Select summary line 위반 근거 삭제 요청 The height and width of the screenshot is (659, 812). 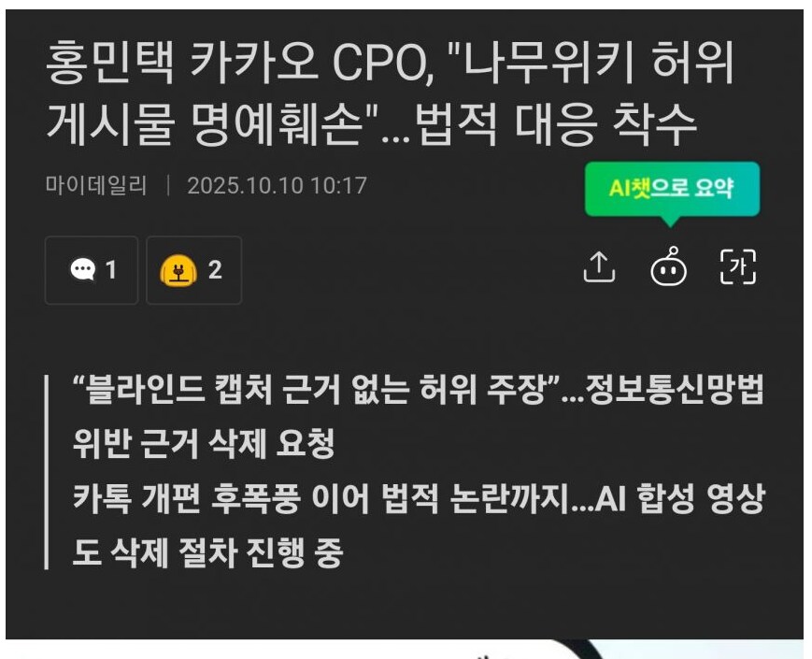204,443
